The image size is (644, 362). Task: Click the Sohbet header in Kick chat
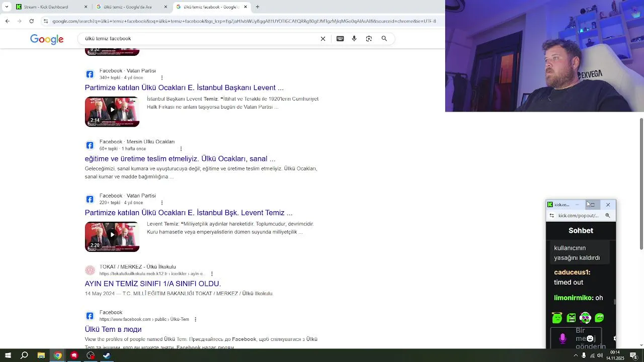pos(581,231)
